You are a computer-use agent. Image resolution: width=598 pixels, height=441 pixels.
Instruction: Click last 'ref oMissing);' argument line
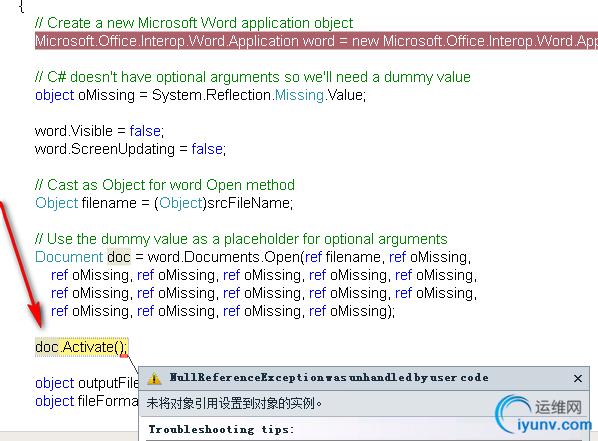(x=223, y=312)
